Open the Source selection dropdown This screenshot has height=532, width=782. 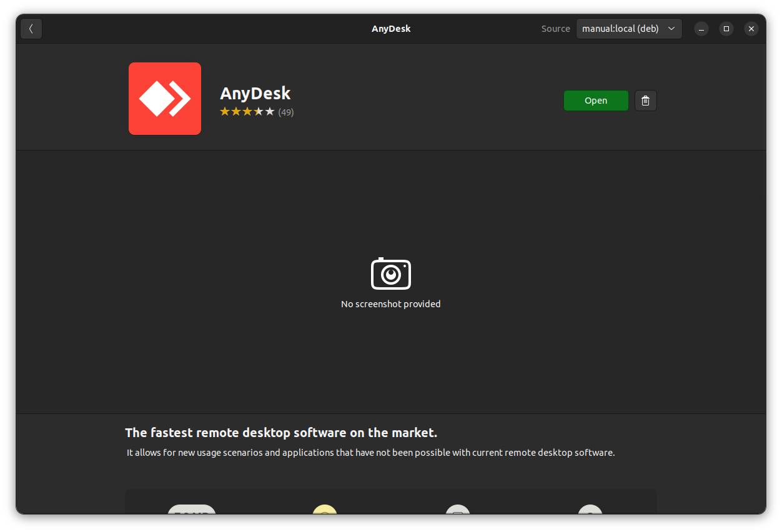pos(628,28)
